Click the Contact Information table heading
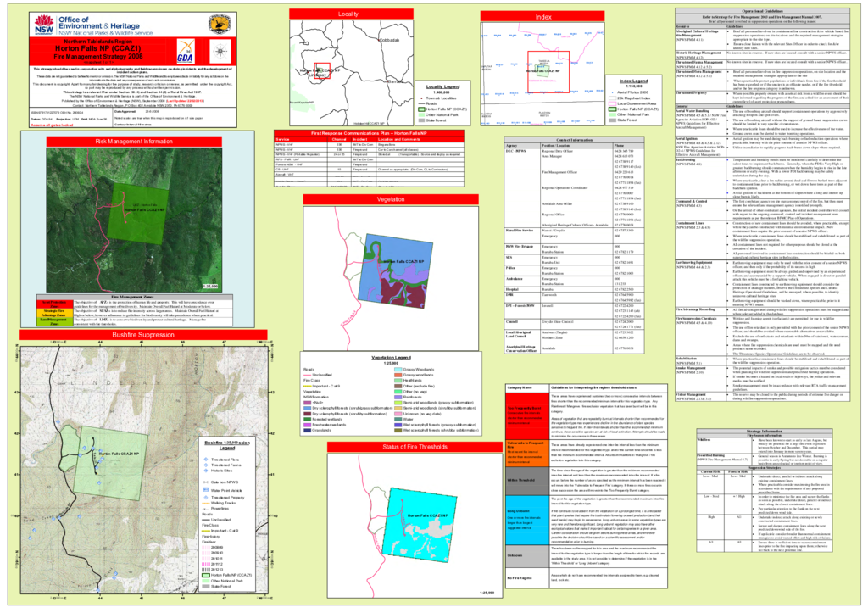Screen dimensions: 868x613 pyautogui.click(x=574, y=141)
